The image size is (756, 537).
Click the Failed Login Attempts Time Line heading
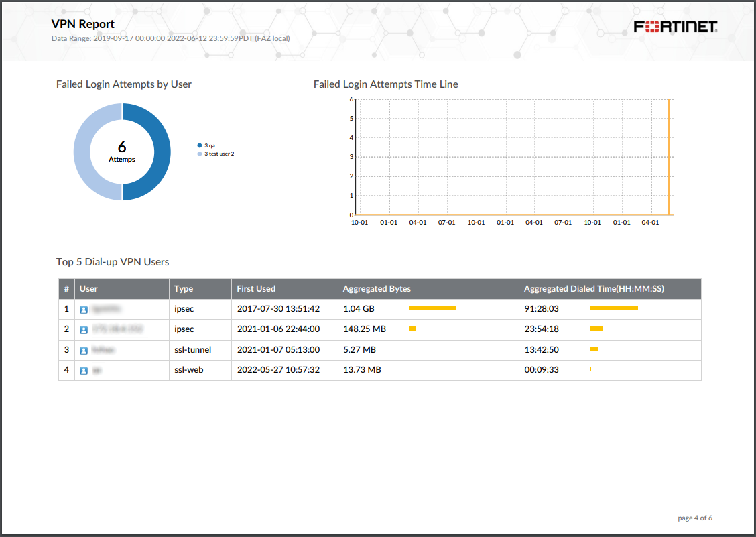tap(386, 84)
